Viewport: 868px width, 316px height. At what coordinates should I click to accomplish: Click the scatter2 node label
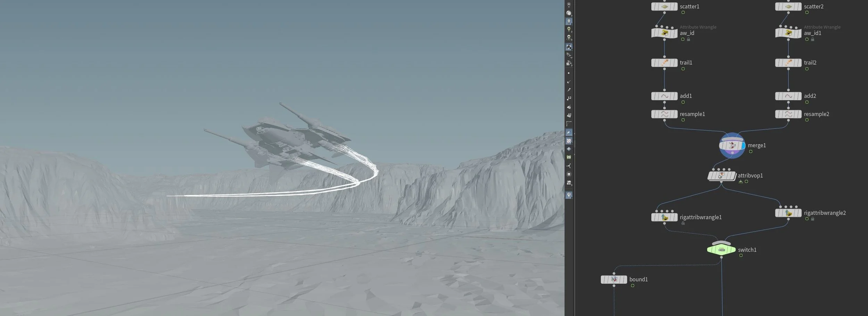[813, 7]
